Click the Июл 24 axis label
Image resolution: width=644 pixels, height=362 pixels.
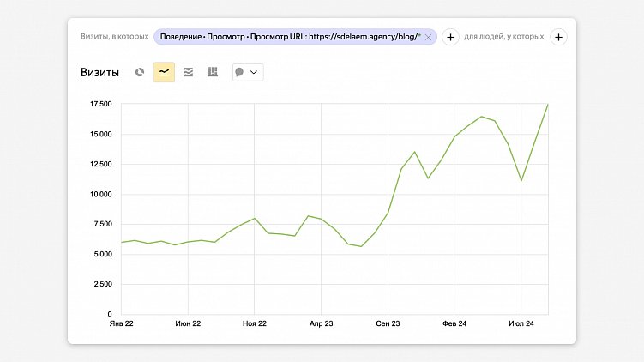point(521,323)
